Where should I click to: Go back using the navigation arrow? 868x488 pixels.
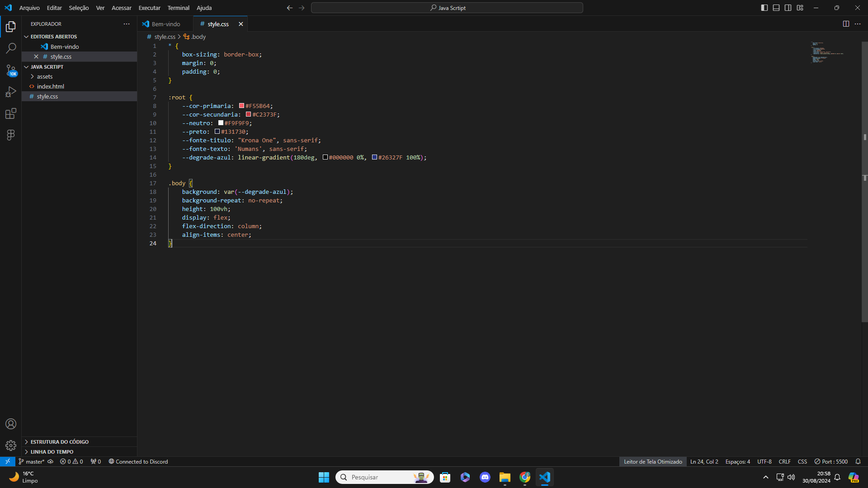pos(290,8)
